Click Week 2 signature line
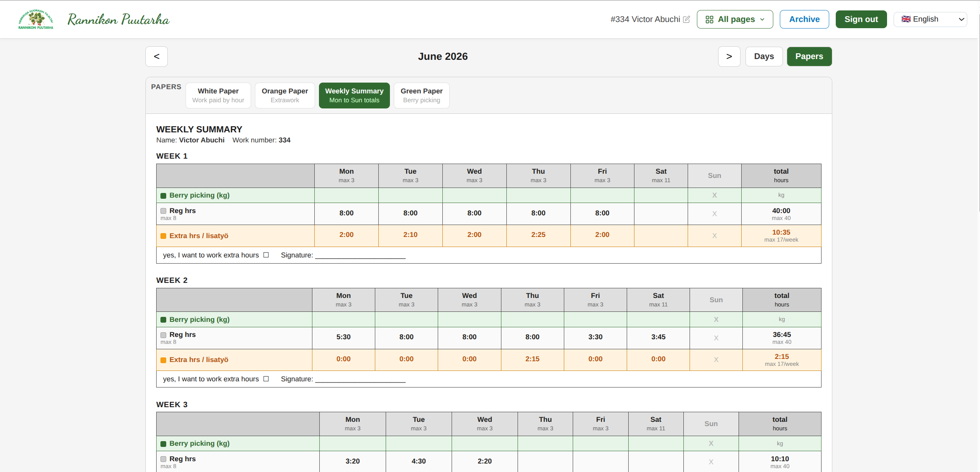The width and height of the screenshot is (980, 472). [x=360, y=380]
